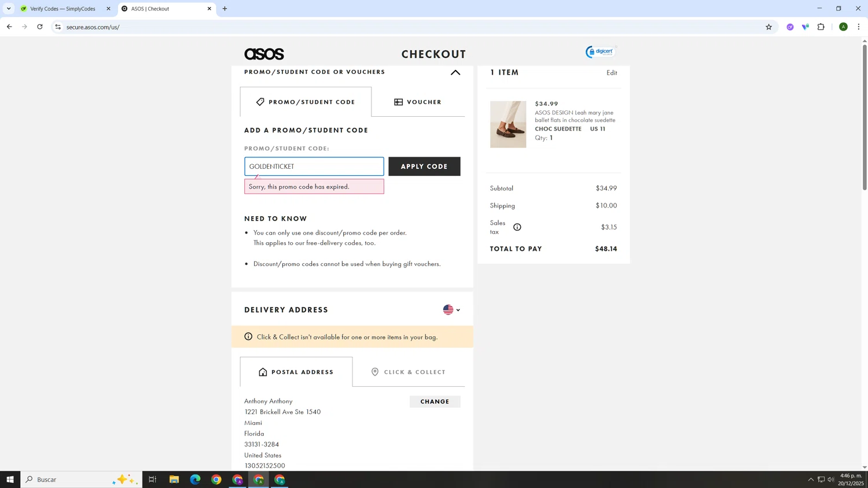Click the DigiCert secure badge
The height and width of the screenshot is (488, 868).
click(x=601, y=51)
